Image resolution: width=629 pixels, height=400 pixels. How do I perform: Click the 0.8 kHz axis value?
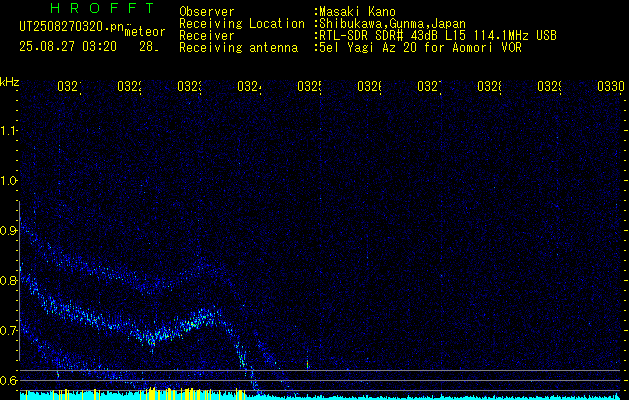point(10,280)
